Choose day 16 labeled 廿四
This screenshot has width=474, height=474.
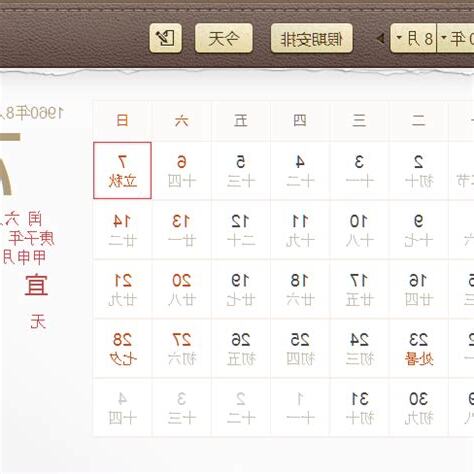(x=419, y=289)
